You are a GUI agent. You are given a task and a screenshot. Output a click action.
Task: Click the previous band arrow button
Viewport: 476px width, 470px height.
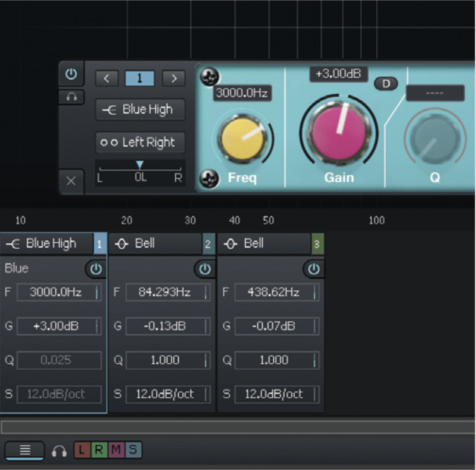click(x=106, y=79)
